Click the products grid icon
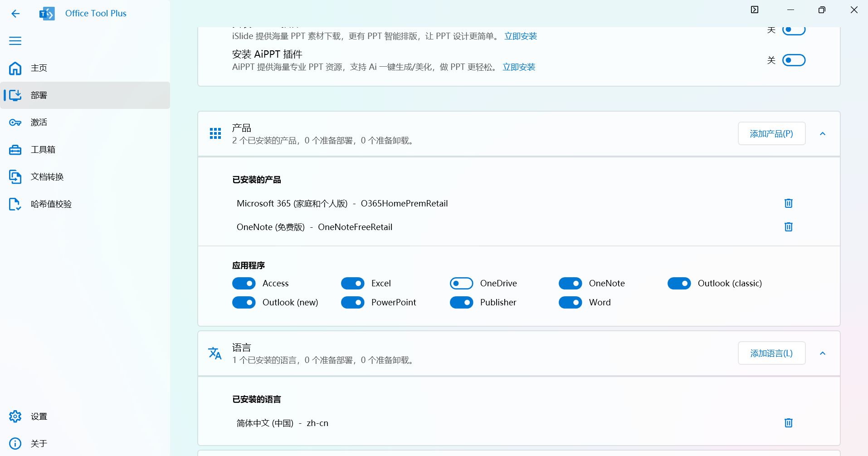The width and height of the screenshot is (868, 456). [x=215, y=133]
